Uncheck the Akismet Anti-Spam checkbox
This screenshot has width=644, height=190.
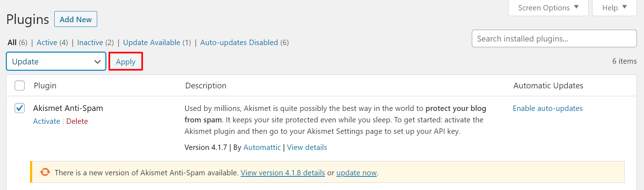[20, 108]
